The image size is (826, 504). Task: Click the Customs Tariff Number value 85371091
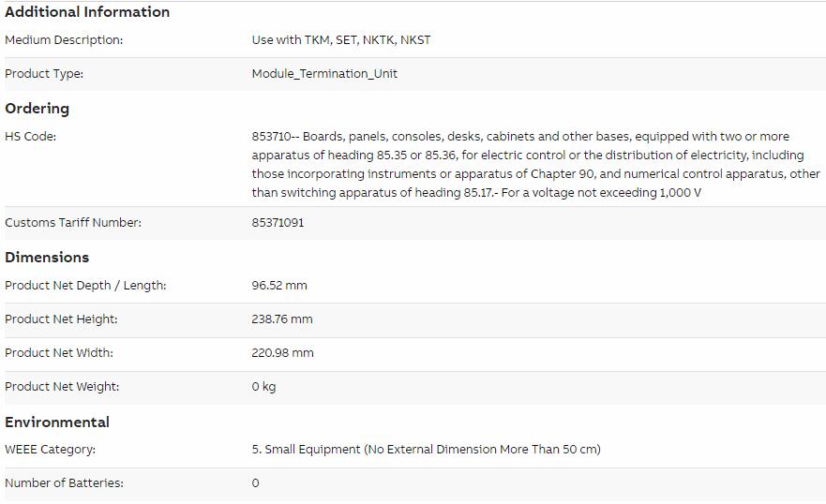[x=278, y=223]
